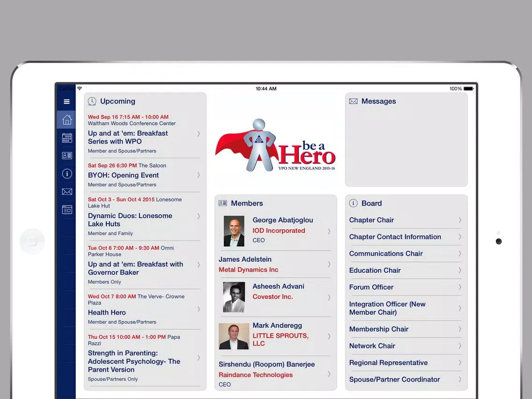This screenshot has height=399, width=532.
Task: Tap the be a Hero logo
Action: (275, 145)
